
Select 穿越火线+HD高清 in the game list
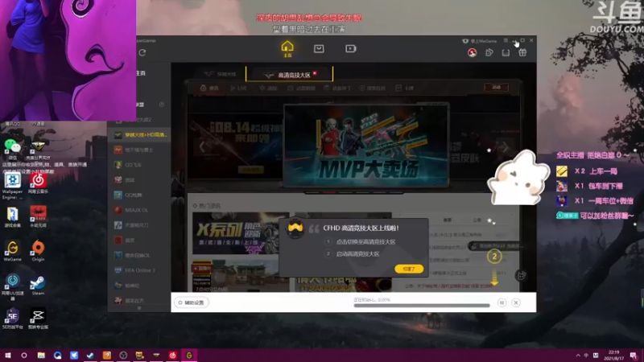click(139, 134)
